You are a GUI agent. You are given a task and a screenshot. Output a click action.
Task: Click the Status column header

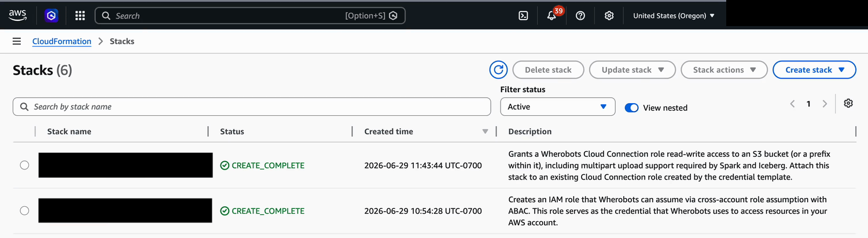pyautogui.click(x=232, y=131)
